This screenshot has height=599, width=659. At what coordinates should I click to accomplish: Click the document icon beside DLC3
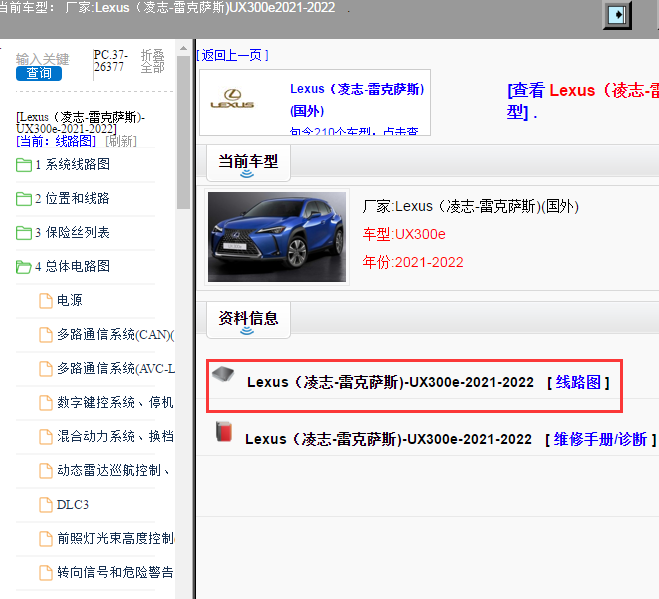(46, 505)
